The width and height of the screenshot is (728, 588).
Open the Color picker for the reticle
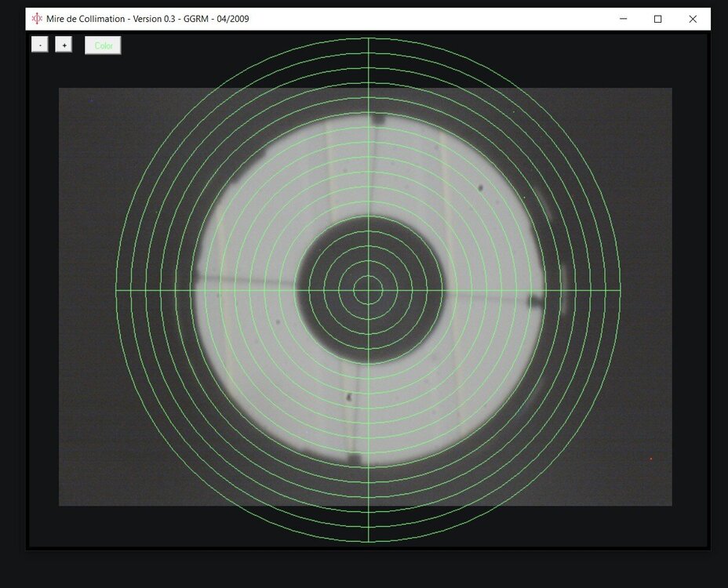103,45
